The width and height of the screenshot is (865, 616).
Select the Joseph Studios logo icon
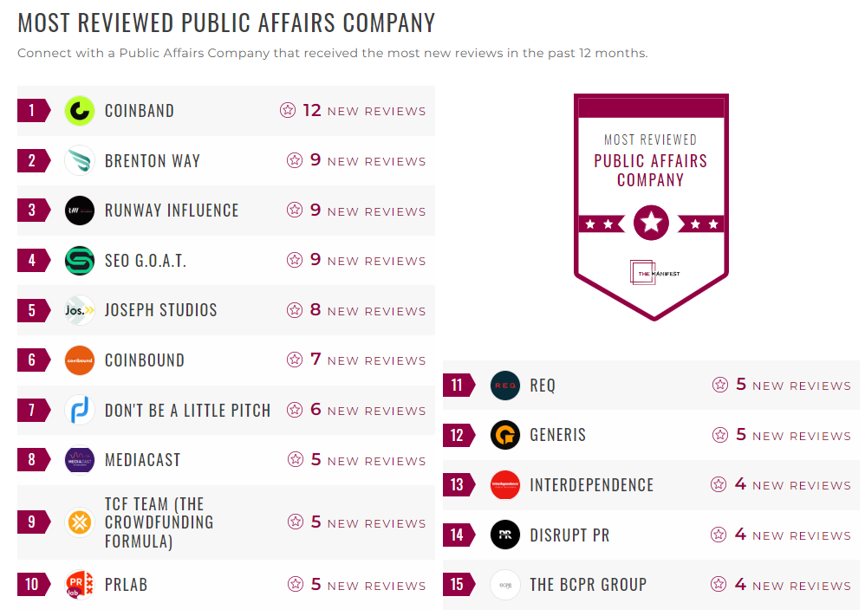(79, 311)
